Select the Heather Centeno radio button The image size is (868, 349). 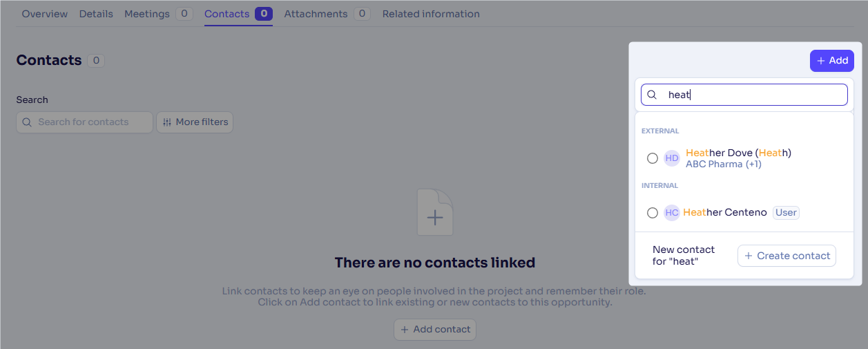tap(653, 213)
